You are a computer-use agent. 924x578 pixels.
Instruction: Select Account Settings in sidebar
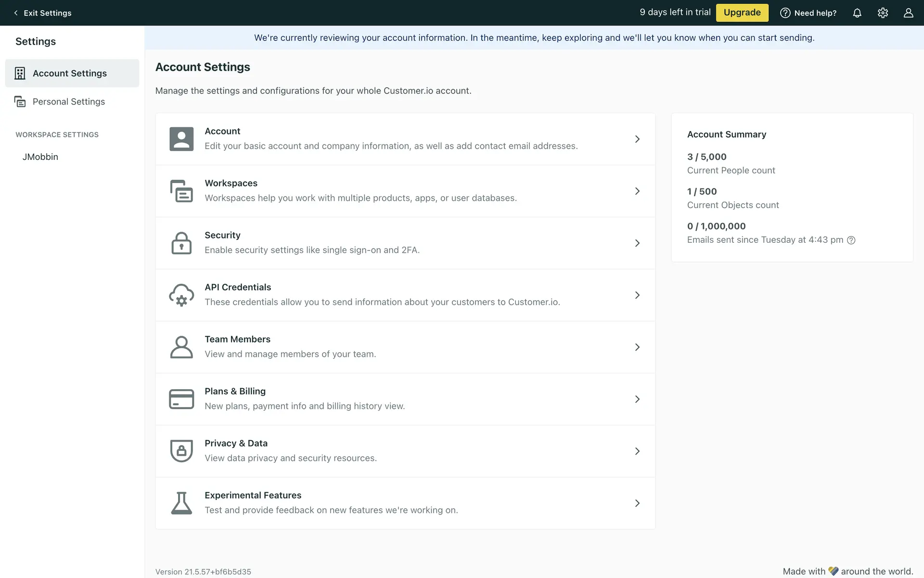tap(70, 73)
